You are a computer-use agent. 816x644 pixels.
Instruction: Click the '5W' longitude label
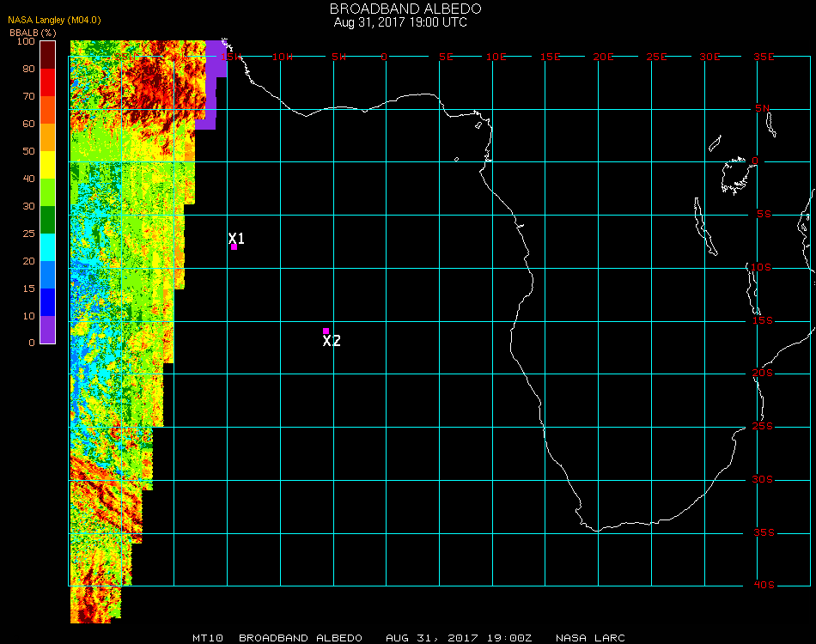(x=338, y=57)
